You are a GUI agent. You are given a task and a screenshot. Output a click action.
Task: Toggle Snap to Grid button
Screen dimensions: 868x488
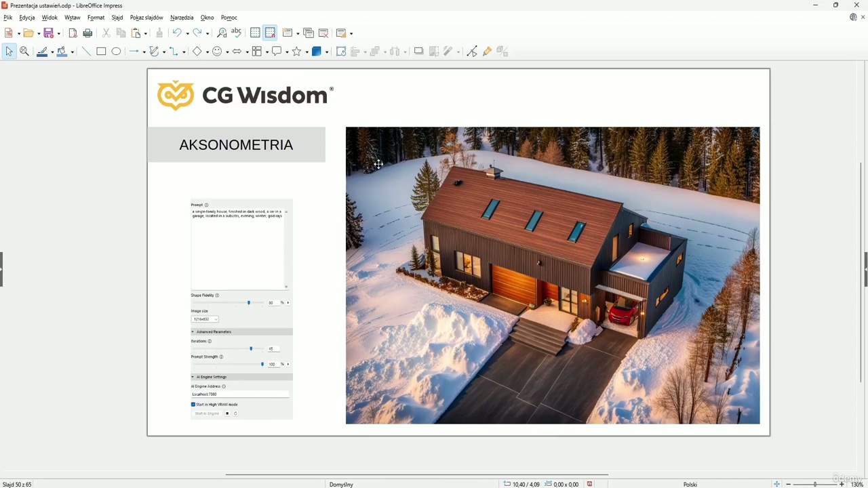tap(270, 33)
